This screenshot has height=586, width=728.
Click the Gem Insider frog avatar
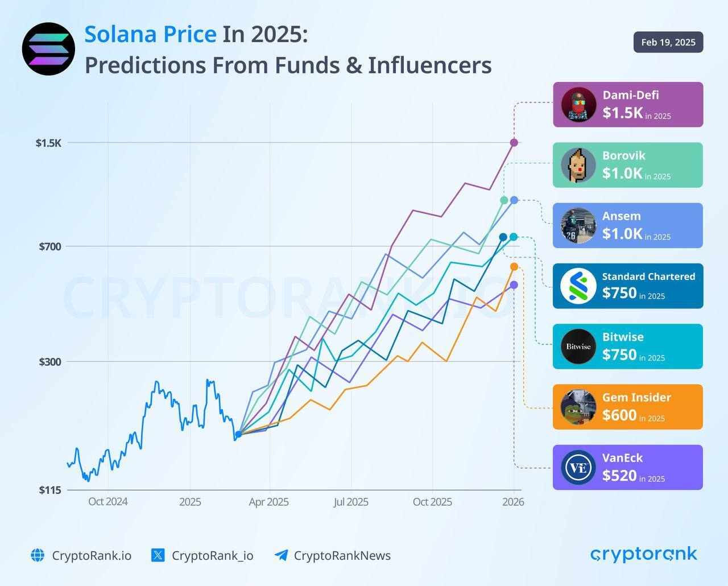click(x=578, y=407)
